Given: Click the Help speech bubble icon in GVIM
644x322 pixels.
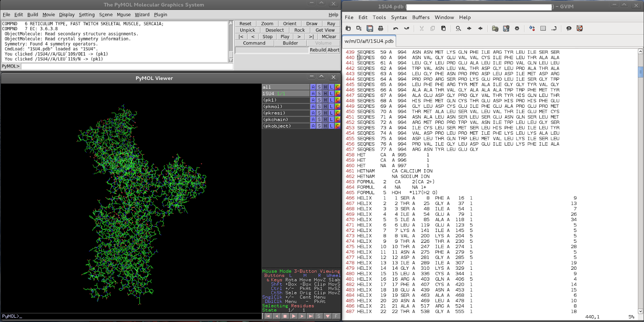Looking at the screenshot, I should (x=569, y=29).
